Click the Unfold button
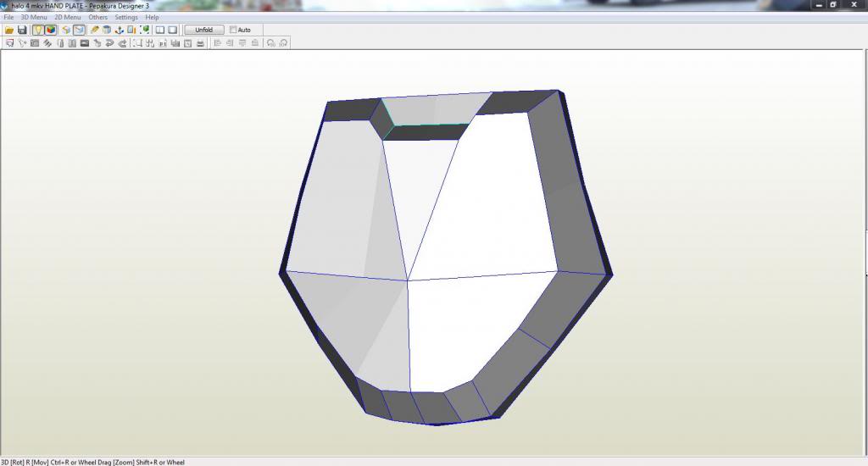The image size is (868, 466). click(x=204, y=30)
